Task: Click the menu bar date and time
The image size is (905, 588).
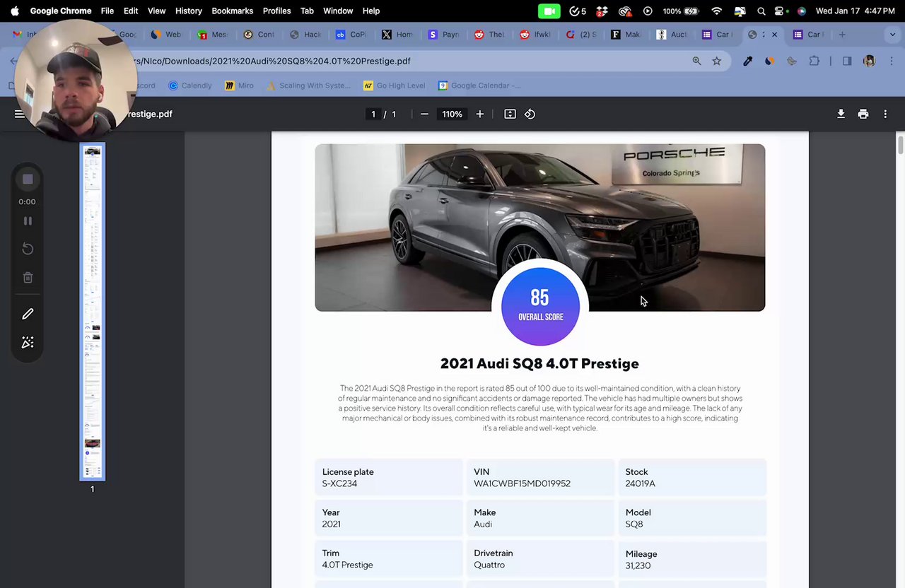Action: click(855, 11)
